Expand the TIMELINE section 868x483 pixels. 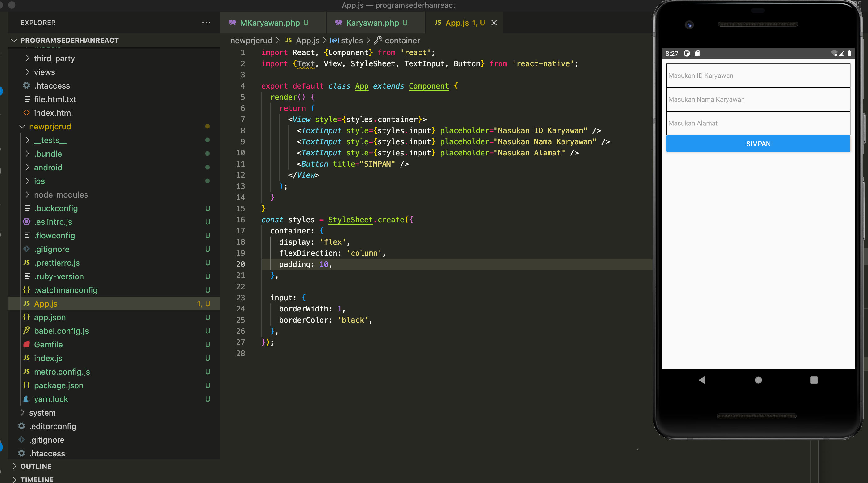(x=37, y=479)
